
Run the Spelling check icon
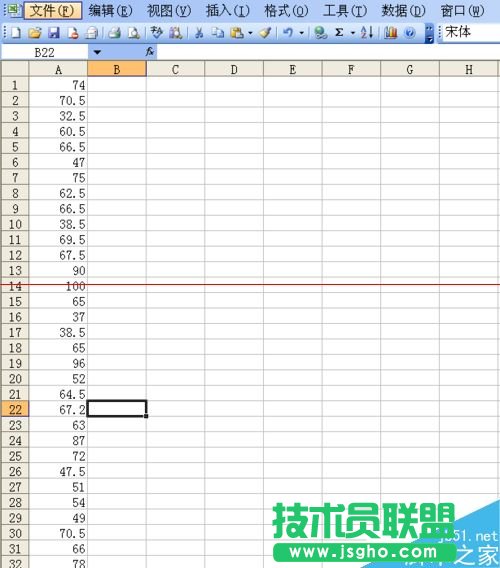[x=157, y=33]
